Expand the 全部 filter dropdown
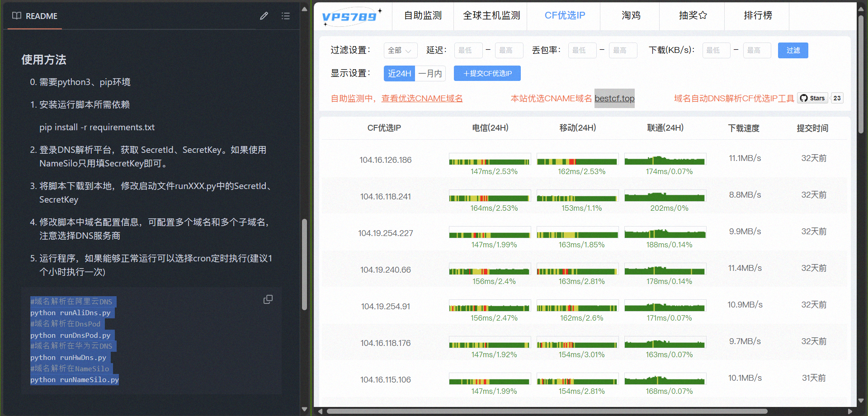The width and height of the screenshot is (868, 416). coord(400,50)
